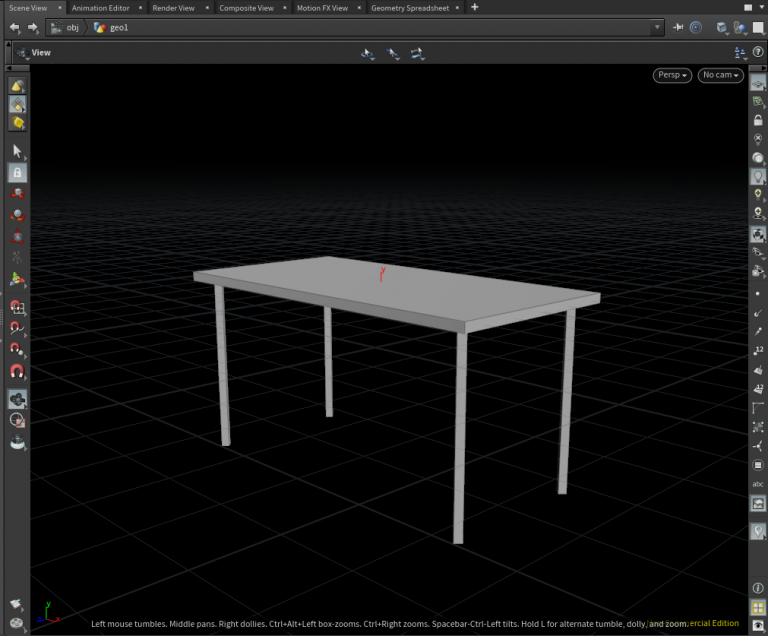Open the Persp viewport dropdown

tap(672, 75)
